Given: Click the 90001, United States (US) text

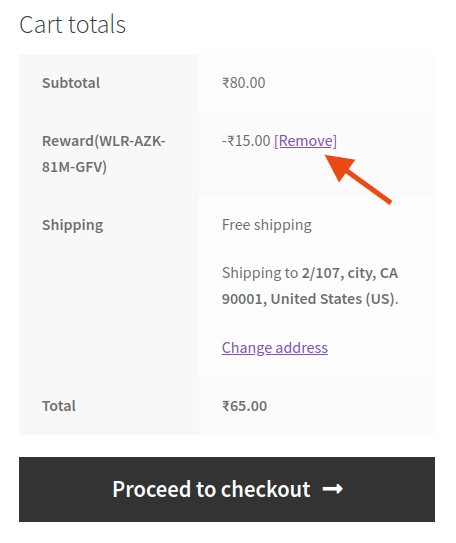Looking at the screenshot, I should pos(309,299).
